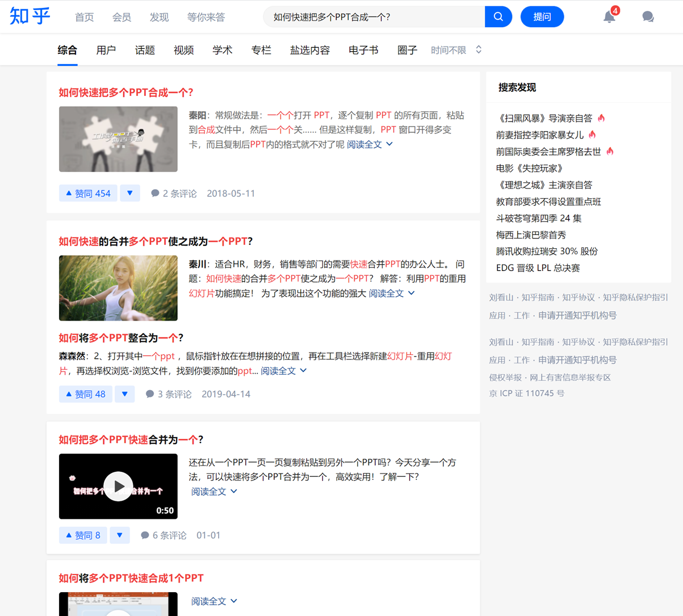Downvote the answer with 48 upvotes
This screenshot has width=683, height=616.
tap(125, 394)
